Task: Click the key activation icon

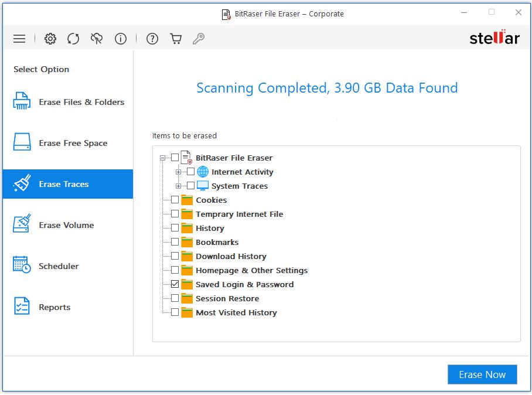Action: click(199, 39)
